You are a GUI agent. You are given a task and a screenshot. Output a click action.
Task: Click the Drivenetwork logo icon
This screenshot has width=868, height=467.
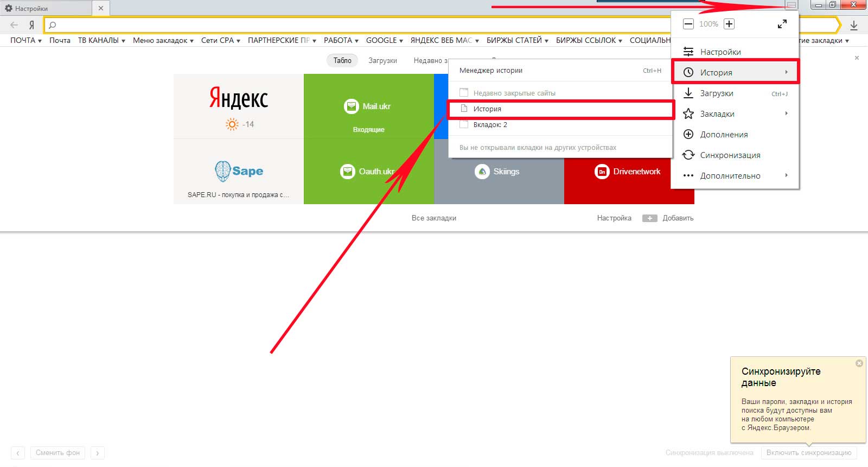[x=602, y=172]
